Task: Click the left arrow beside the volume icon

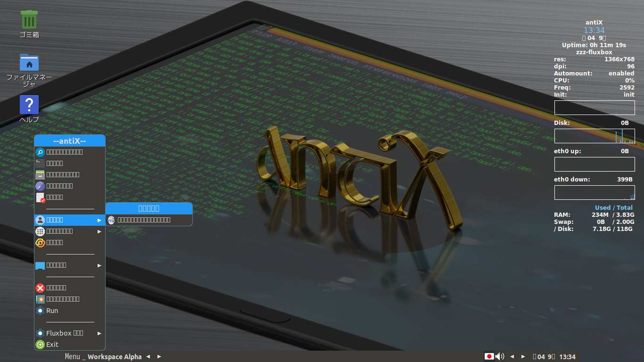Action: (x=512, y=357)
